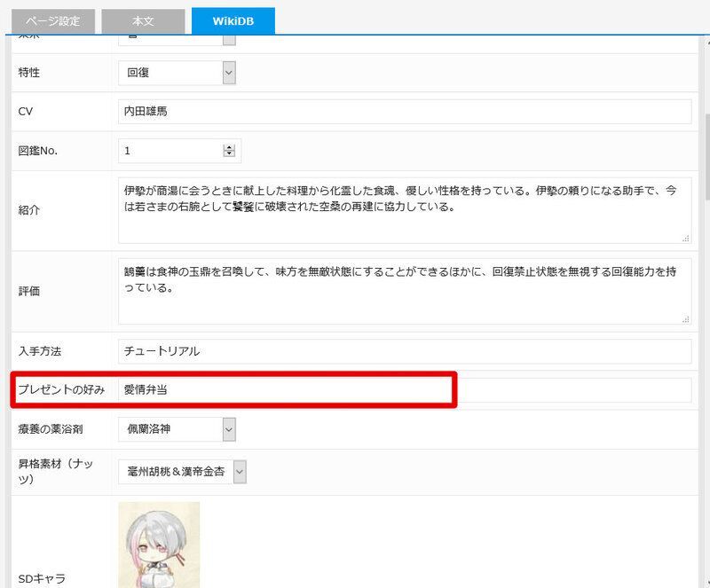Open the partially visible dropdown above 特性
Viewport: 710px width, 588px height.
point(229,38)
